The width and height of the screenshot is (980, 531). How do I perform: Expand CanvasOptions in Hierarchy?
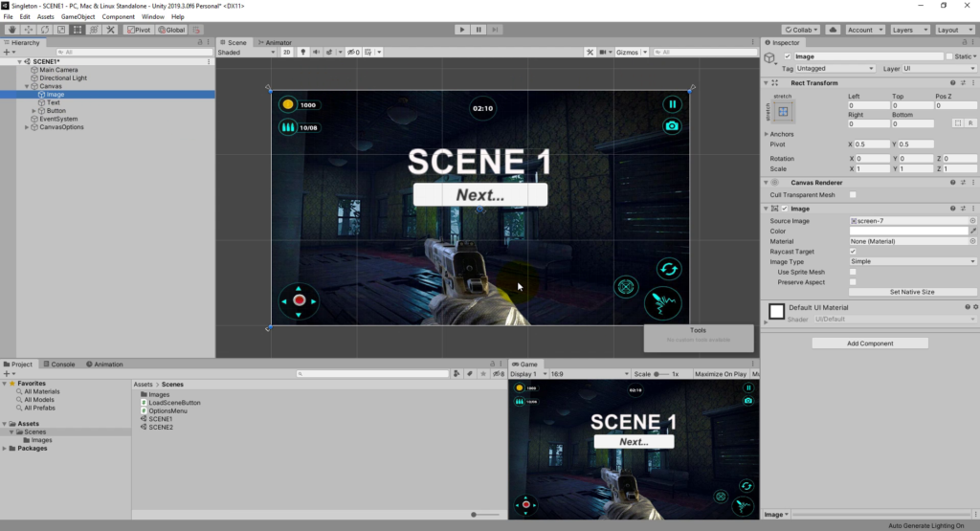click(x=26, y=127)
